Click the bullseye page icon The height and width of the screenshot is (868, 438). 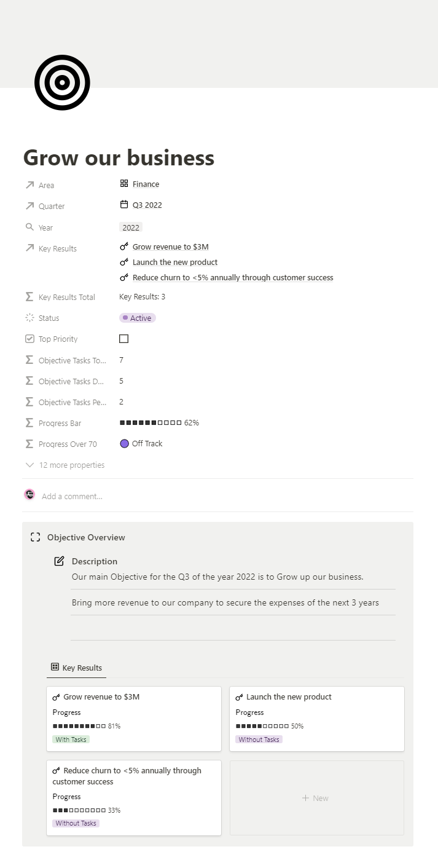(62, 82)
